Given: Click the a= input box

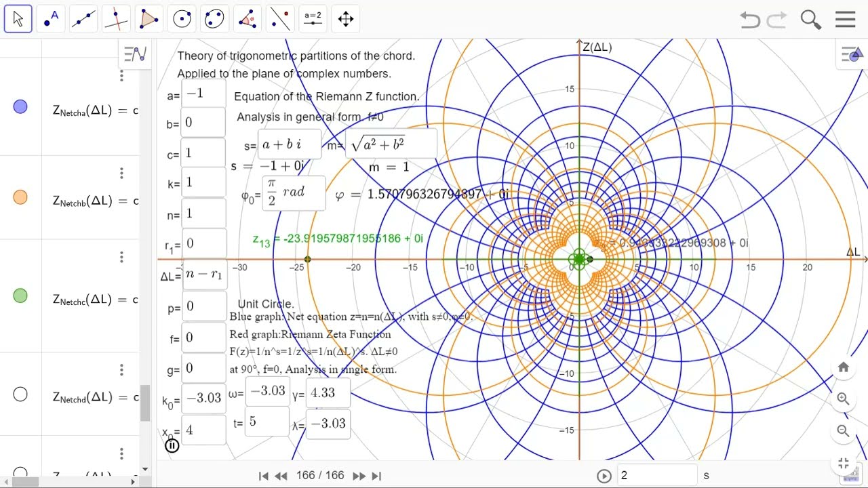Looking at the screenshot, I should point(203,94).
